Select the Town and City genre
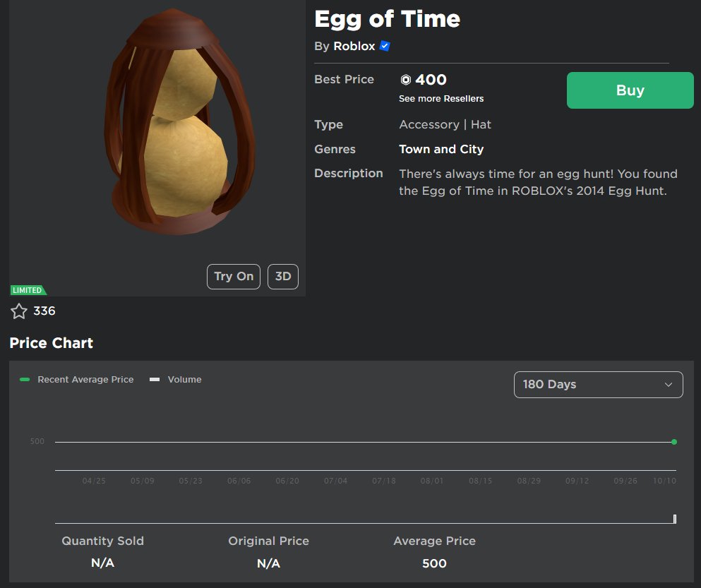The height and width of the screenshot is (588, 701). 441,149
